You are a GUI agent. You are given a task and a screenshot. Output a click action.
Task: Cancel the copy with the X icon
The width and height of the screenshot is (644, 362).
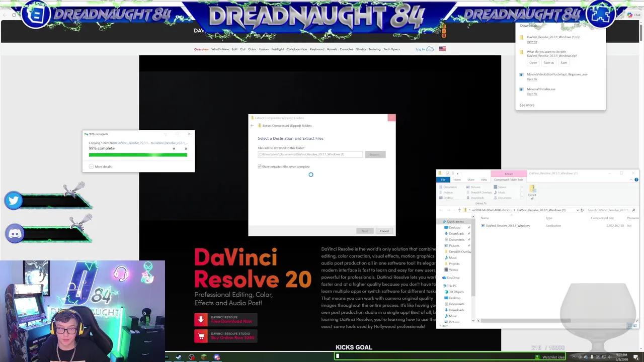point(186,148)
